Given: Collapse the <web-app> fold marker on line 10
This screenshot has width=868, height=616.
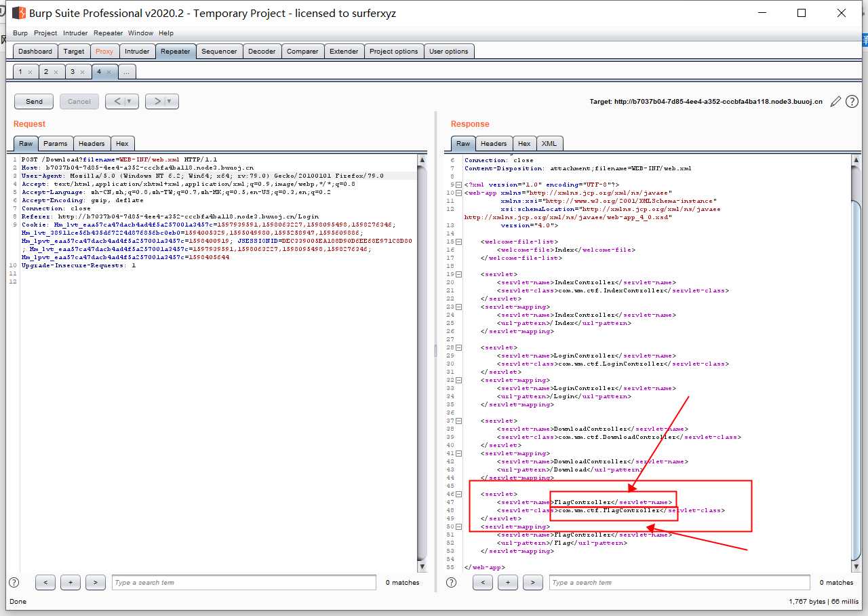Looking at the screenshot, I should (x=459, y=193).
